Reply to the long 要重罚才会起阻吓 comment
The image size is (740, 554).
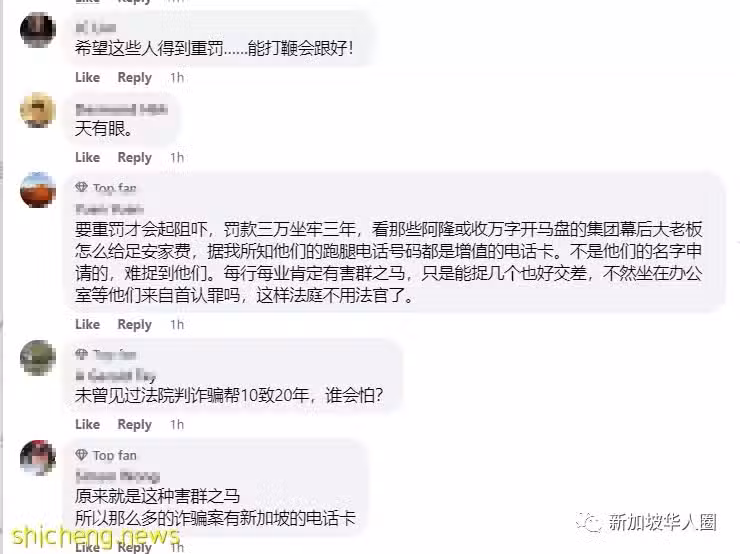coord(135,325)
